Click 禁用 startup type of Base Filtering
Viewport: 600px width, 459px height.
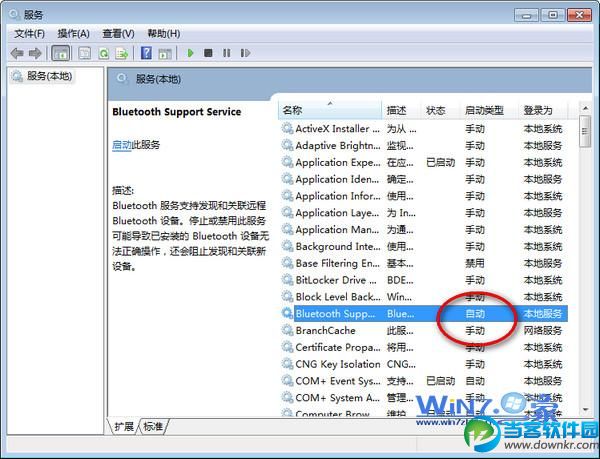pyautogui.click(x=474, y=263)
